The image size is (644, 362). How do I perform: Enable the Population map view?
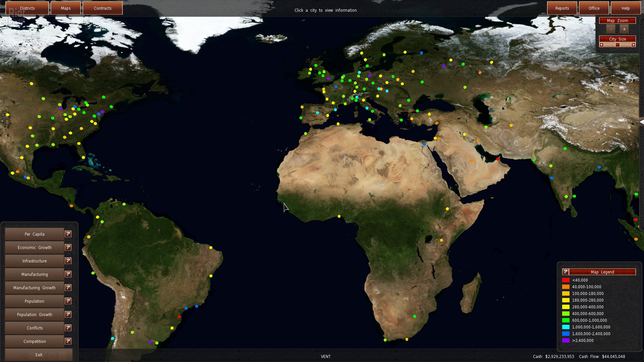click(x=34, y=301)
